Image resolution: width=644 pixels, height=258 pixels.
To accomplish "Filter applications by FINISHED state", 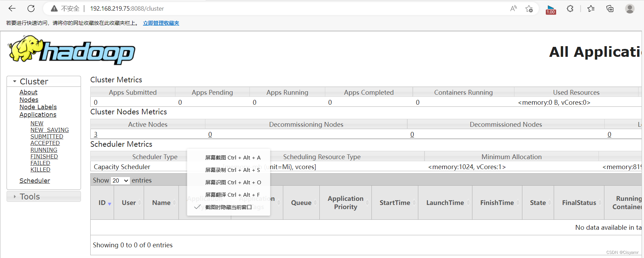I will coord(44,156).
